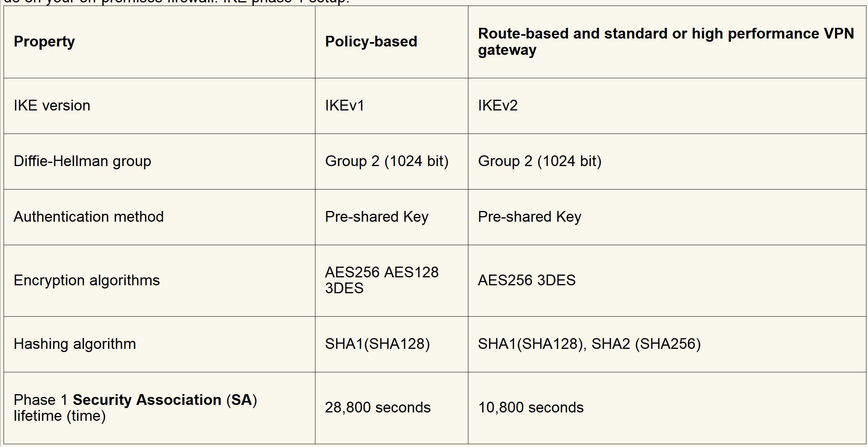Click the Route-based VPN gateway column header

[x=666, y=42]
